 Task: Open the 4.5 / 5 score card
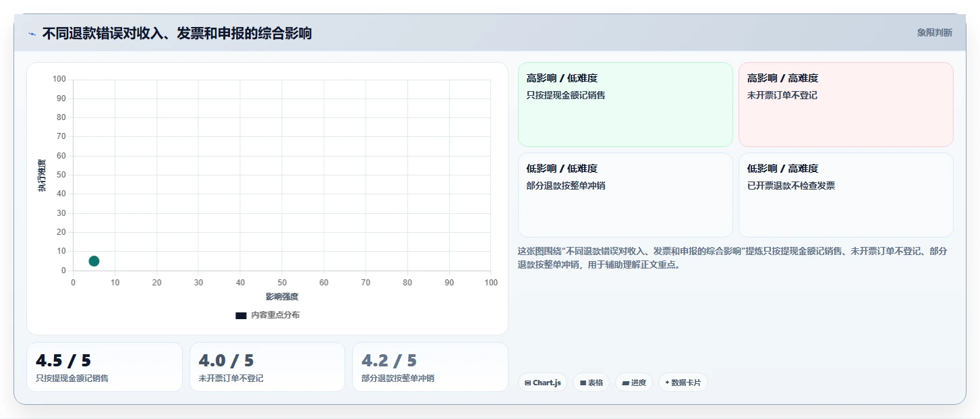coord(105,367)
